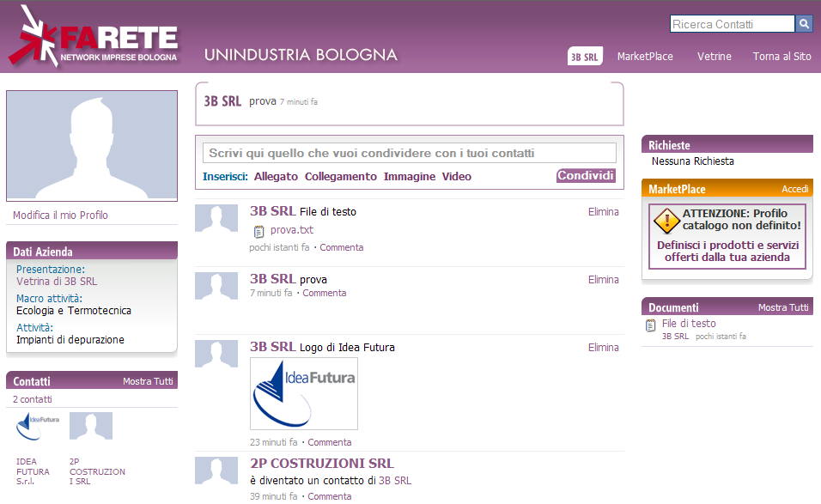Click avatar beside the '3B SRL prova' feed post
This screenshot has width=821, height=504.
(x=216, y=286)
